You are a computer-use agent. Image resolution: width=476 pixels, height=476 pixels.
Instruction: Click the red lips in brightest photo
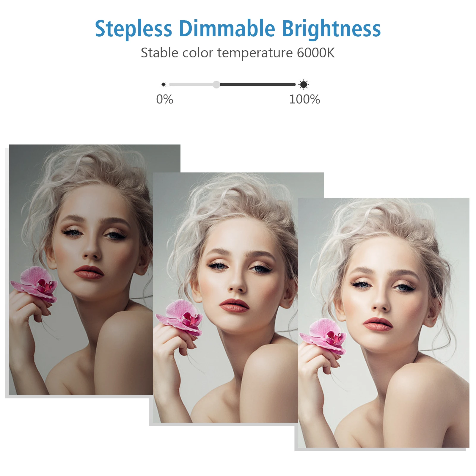point(378,324)
